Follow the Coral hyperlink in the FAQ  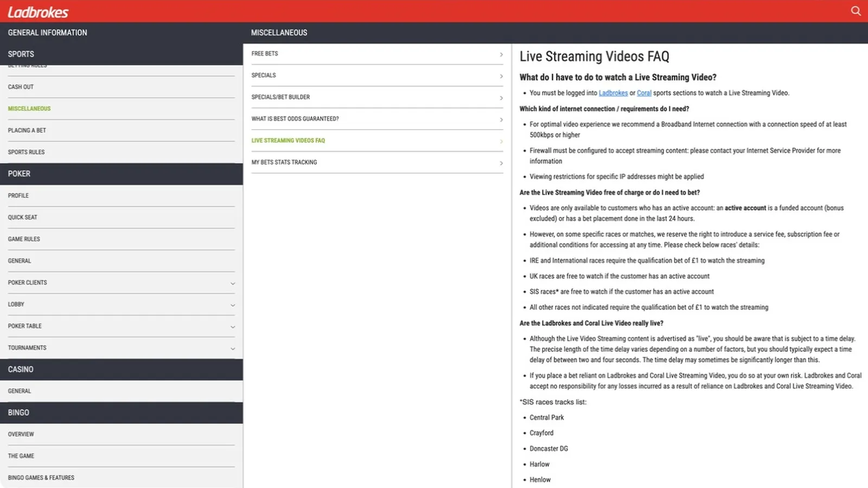tap(644, 93)
